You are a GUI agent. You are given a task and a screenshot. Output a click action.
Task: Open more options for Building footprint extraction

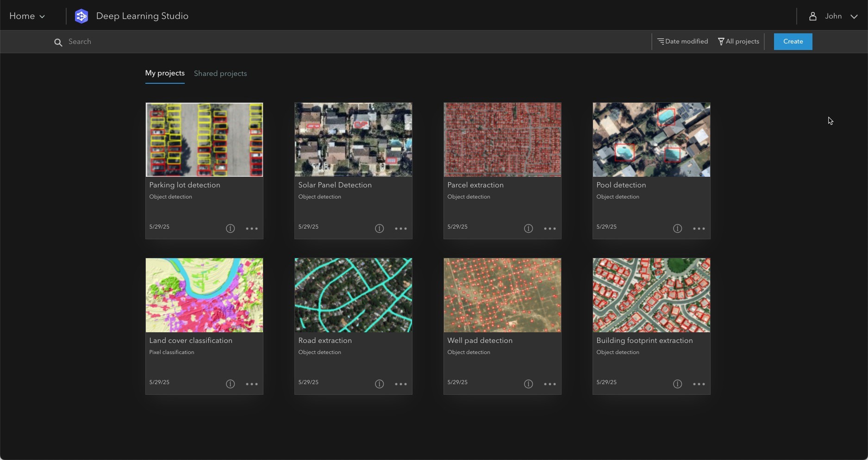coord(699,384)
